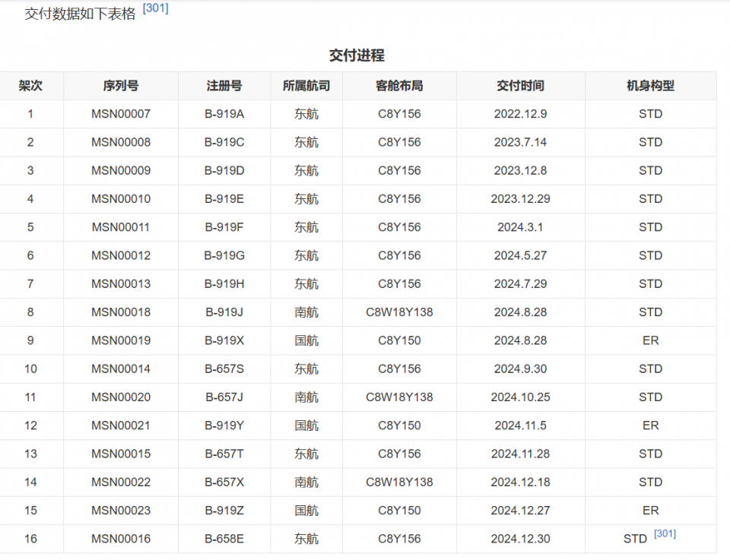Select delivery date 2024.12.30
The image size is (730, 560).
[x=520, y=539]
